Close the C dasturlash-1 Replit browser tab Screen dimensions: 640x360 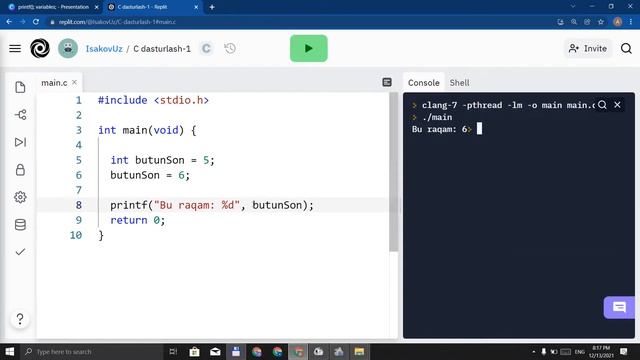coord(196,7)
